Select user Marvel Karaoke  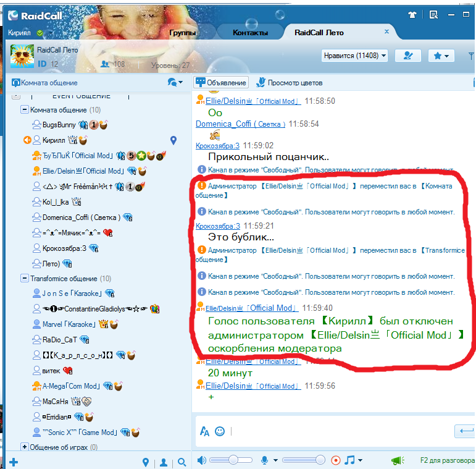69,324
